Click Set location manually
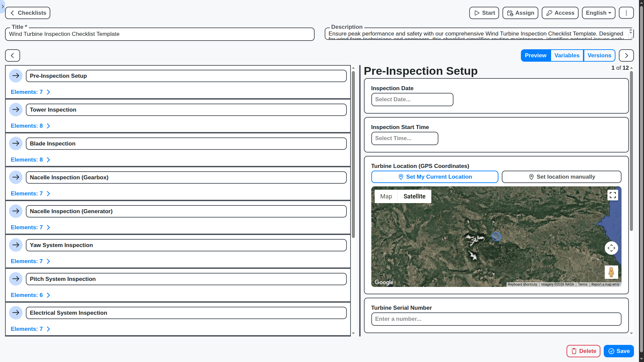Viewport: 644px width, 362px height. point(561,177)
